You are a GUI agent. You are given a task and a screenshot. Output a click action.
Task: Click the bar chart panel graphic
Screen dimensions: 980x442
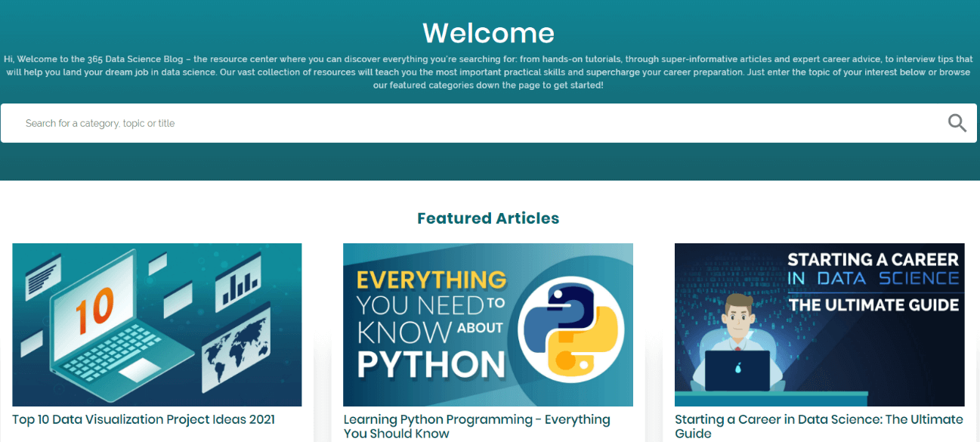(x=239, y=284)
